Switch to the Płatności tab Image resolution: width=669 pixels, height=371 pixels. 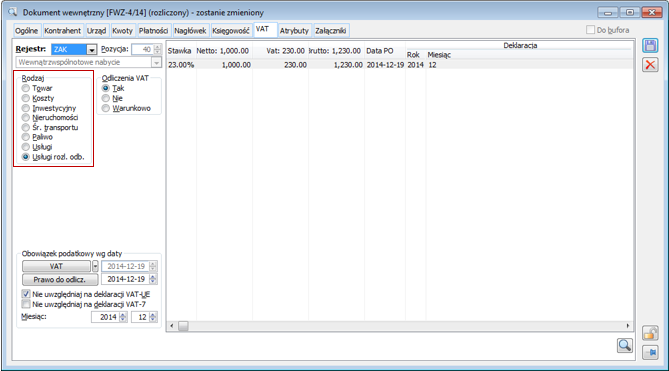(153, 31)
